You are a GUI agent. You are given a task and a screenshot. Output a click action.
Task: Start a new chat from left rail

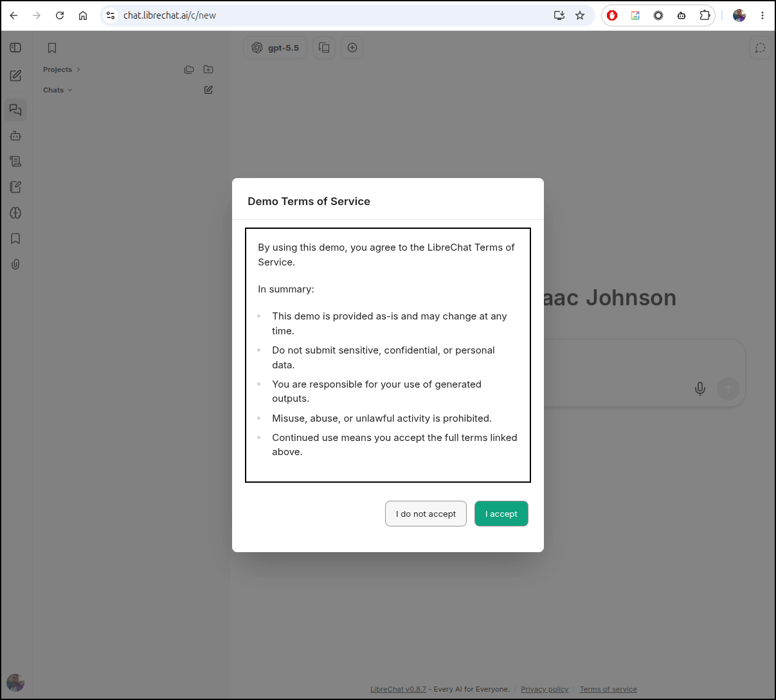tap(16, 76)
